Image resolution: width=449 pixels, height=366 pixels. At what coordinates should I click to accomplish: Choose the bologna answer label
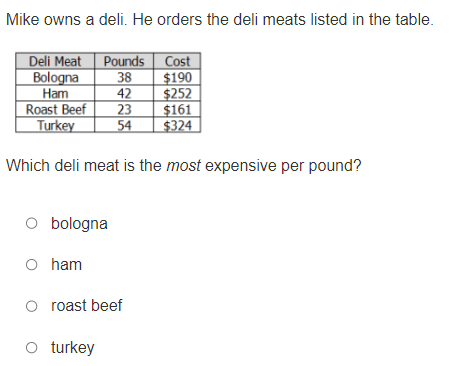click(79, 224)
